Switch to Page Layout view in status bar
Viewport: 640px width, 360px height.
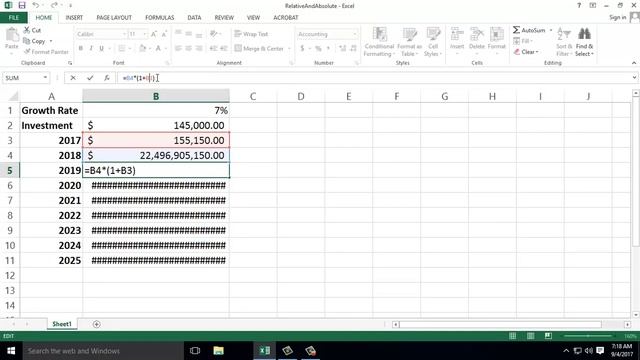click(x=530, y=336)
